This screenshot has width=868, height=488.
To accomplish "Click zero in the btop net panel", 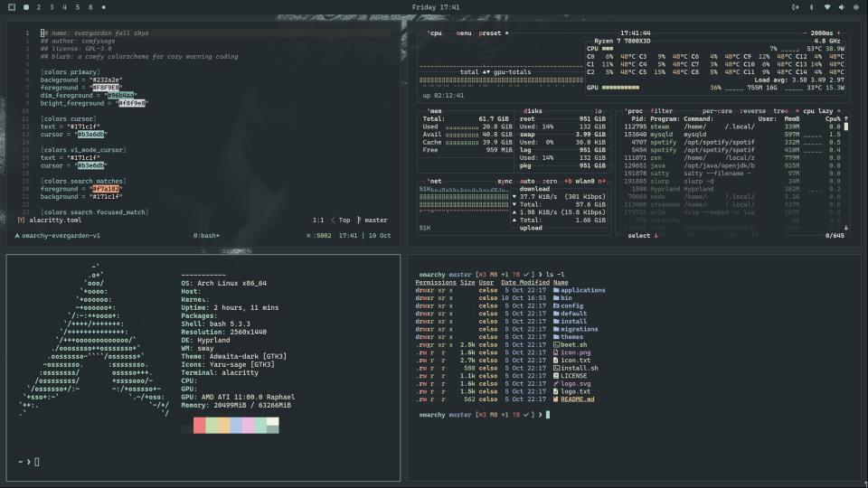I will (x=550, y=182).
